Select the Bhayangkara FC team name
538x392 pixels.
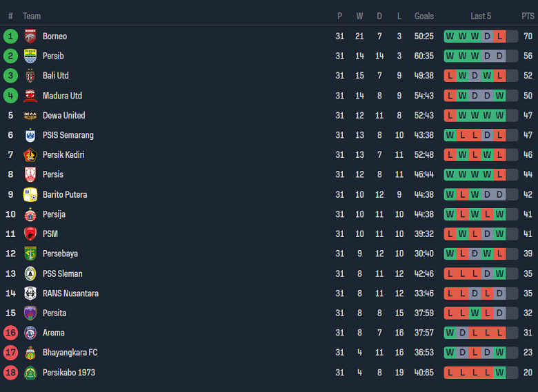click(70, 353)
